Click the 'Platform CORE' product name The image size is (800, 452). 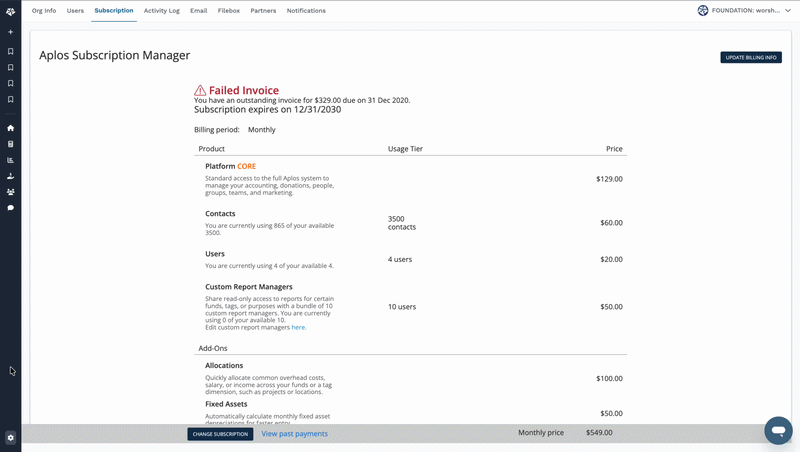pos(231,166)
